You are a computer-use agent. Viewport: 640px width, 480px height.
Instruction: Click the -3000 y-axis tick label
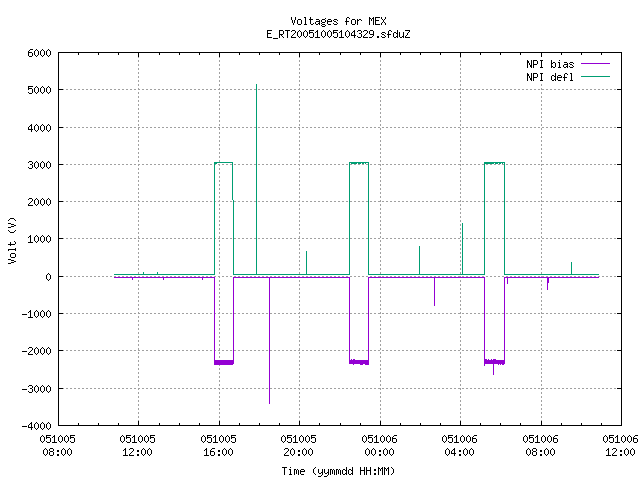[x=37, y=389]
